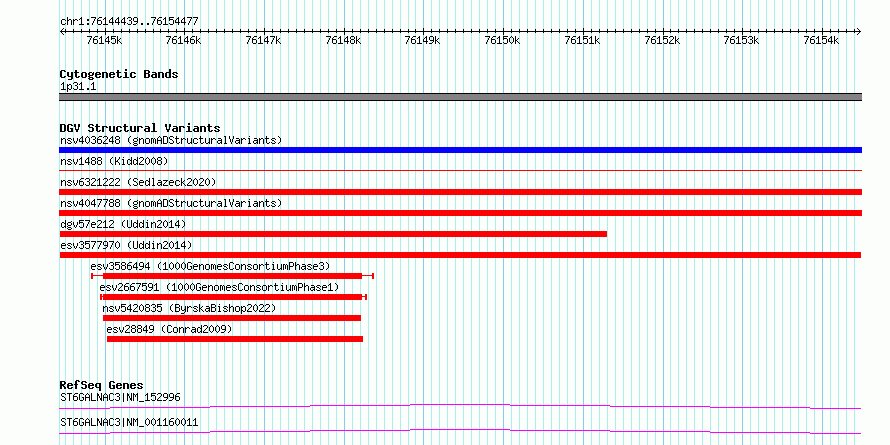Click the esv28849 (Conrad2009) label

pyautogui.click(x=169, y=329)
